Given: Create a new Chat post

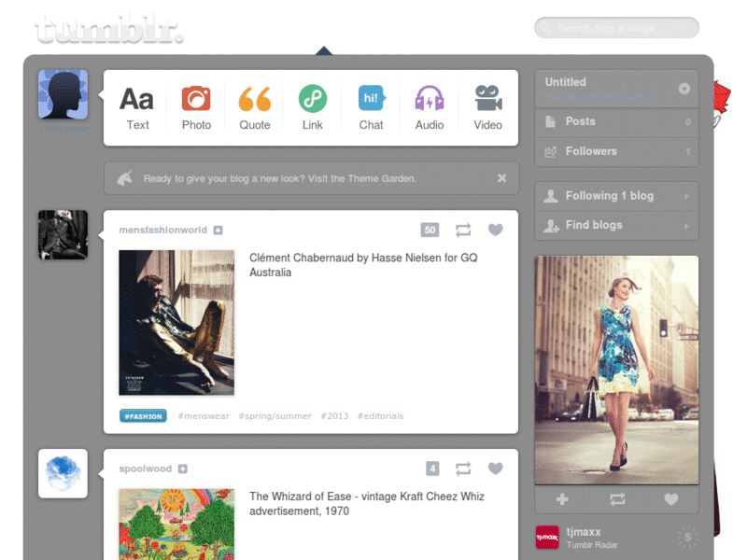Looking at the screenshot, I should [371, 108].
